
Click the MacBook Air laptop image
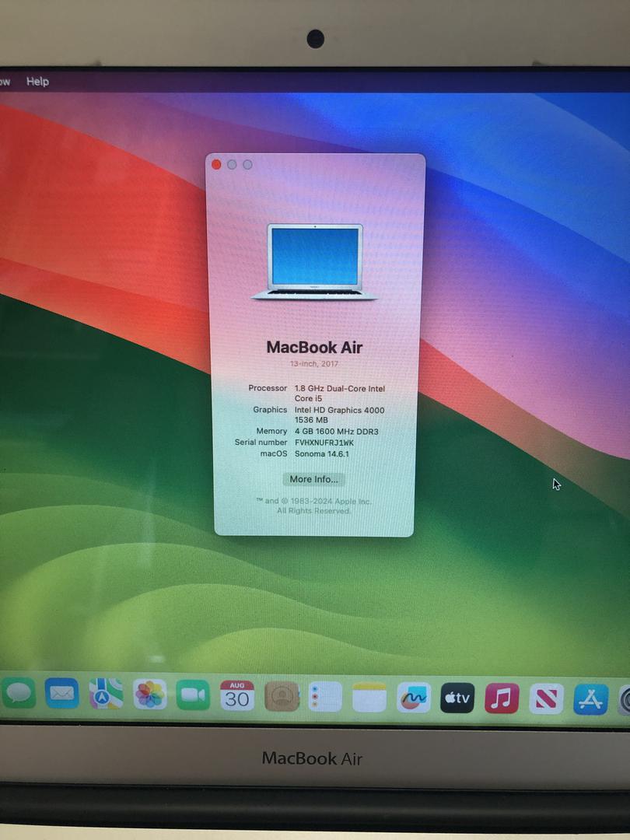(x=315, y=262)
